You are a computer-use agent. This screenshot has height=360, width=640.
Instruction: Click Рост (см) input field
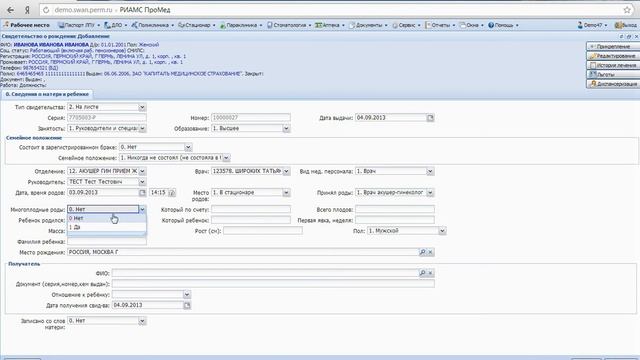[262, 231]
